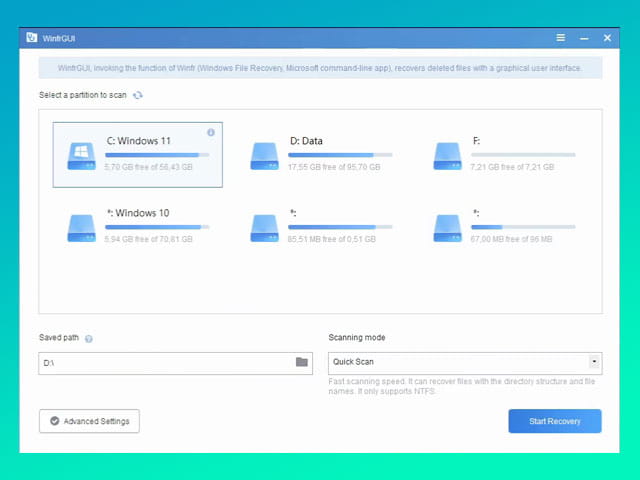The width and height of the screenshot is (640, 480).
Task: Click the Saved path input field
Action: pyautogui.click(x=176, y=363)
